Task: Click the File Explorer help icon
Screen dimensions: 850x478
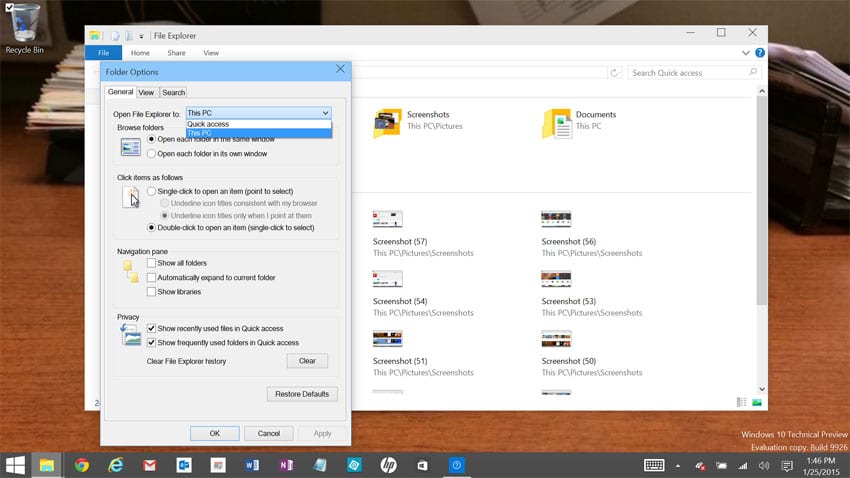Action: point(759,52)
